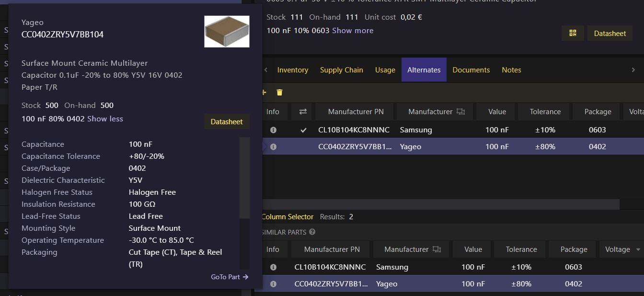The image size is (644, 296).
Task: Select CL10B104KC8NNNC in similar parts
Action: (330, 267)
